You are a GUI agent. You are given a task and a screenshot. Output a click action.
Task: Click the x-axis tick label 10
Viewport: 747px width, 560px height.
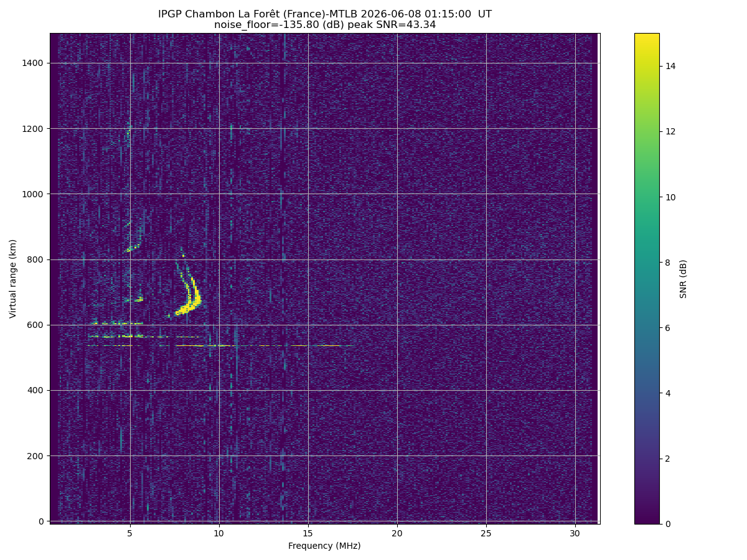219,533
